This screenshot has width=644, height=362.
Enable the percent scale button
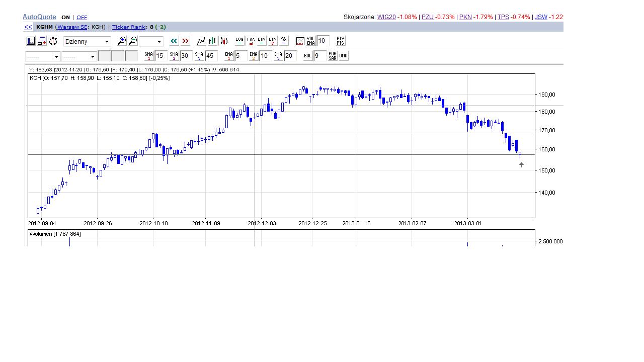click(284, 41)
